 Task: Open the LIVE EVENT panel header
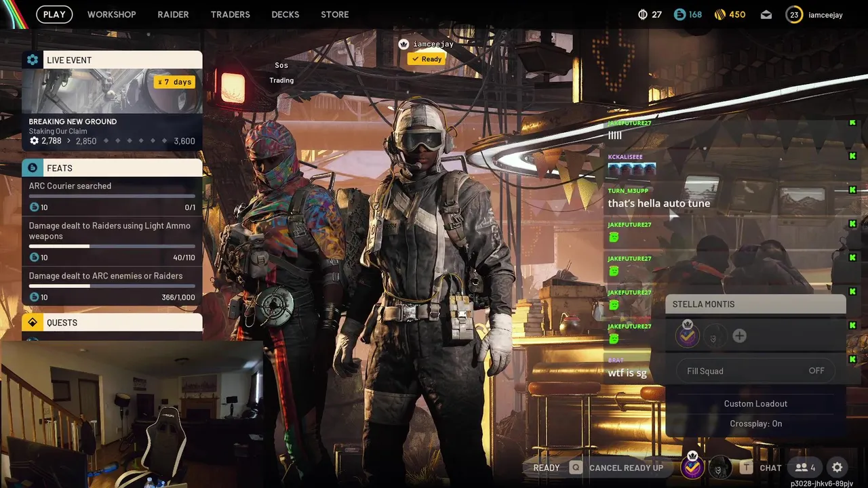(x=112, y=60)
